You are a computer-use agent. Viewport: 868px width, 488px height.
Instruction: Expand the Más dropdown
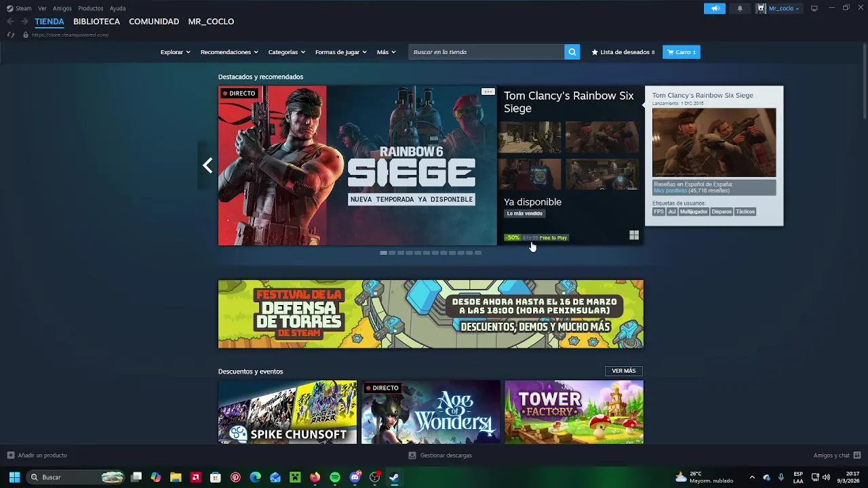pos(386,52)
